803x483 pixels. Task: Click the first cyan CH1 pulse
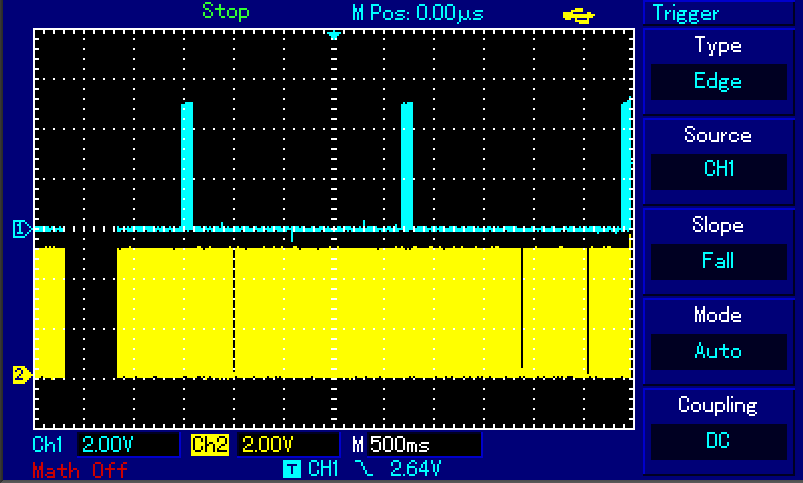(x=187, y=165)
